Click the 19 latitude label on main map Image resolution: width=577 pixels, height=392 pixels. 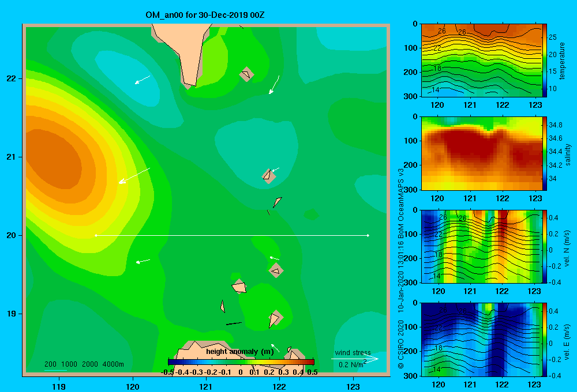(x=12, y=314)
